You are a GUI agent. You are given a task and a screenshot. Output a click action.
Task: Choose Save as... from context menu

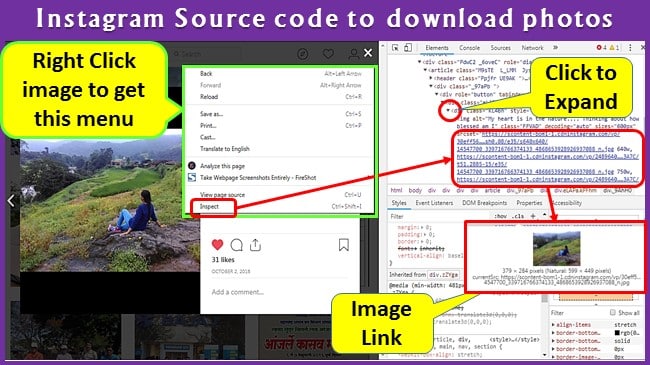click(x=280, y=114)
